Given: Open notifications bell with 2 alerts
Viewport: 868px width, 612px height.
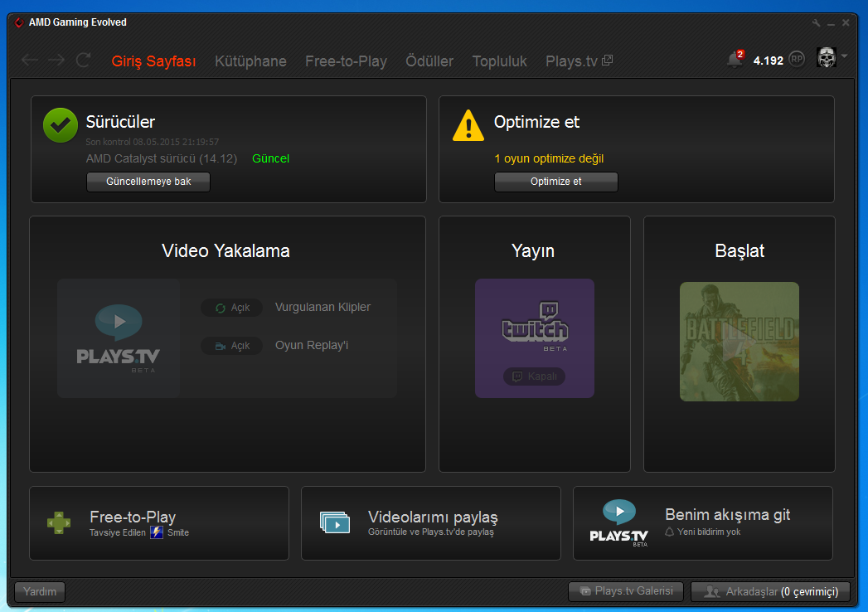Looking at the screenshot, I should click(x=735, y=58).
